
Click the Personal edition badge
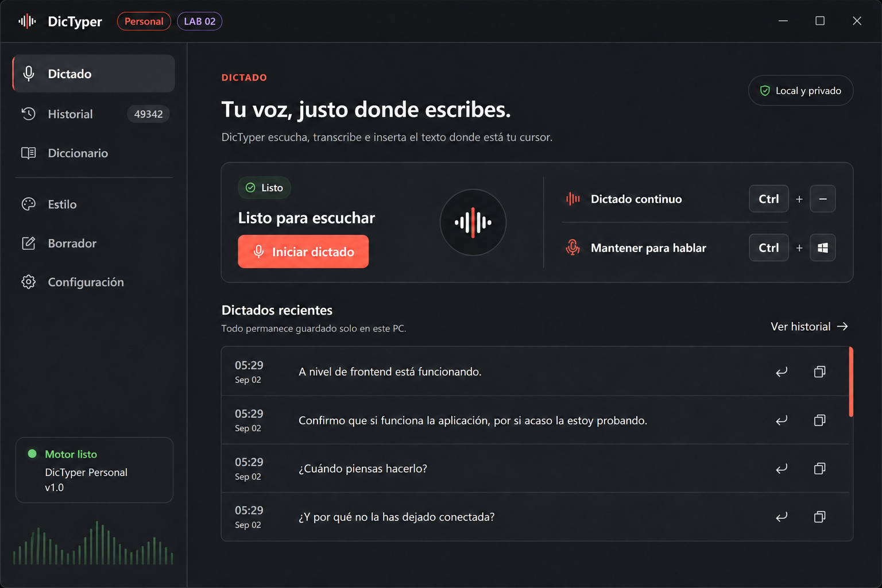(x=144, y=21)
